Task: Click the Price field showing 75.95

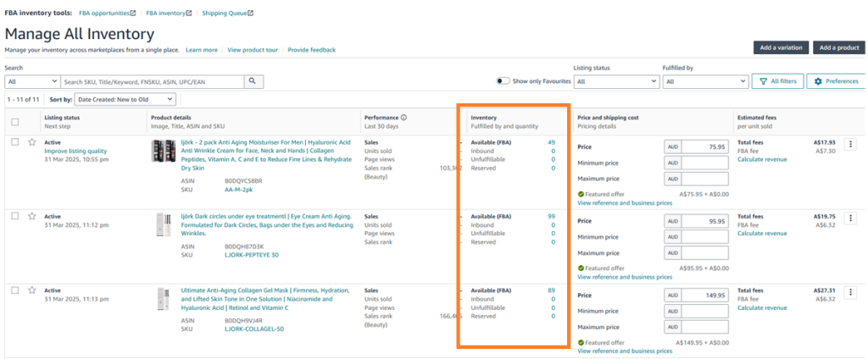Action: 704,147
